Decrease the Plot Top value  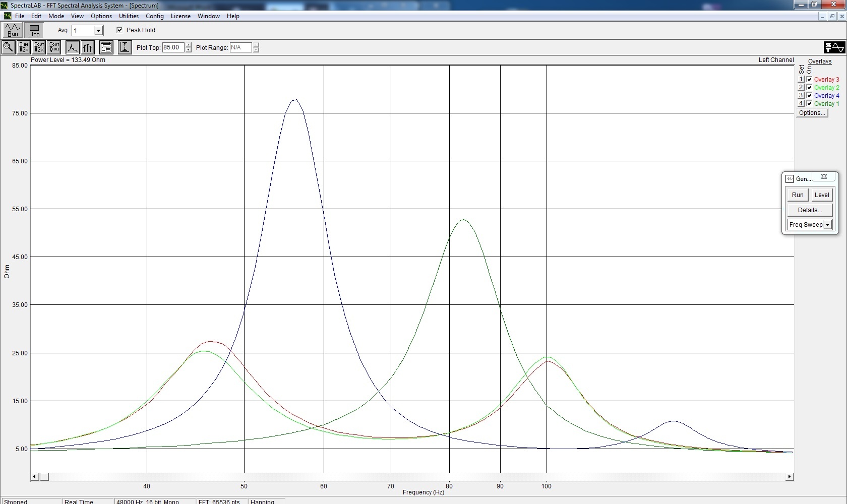click(x=188, y=50)
